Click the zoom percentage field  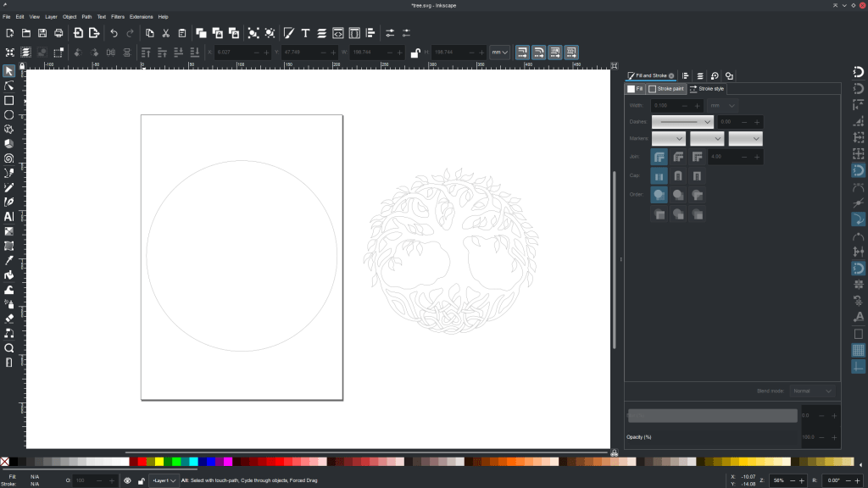click(x=779, y=480)
